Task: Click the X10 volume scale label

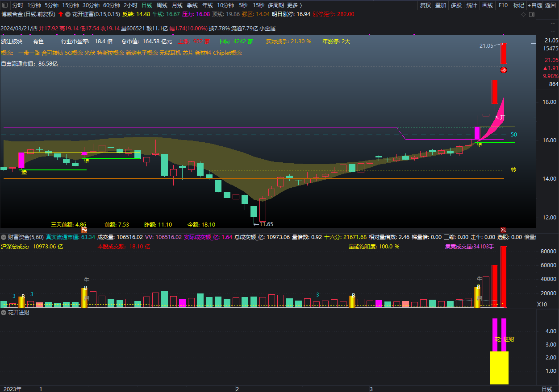Action: click(x=542, y=305)
